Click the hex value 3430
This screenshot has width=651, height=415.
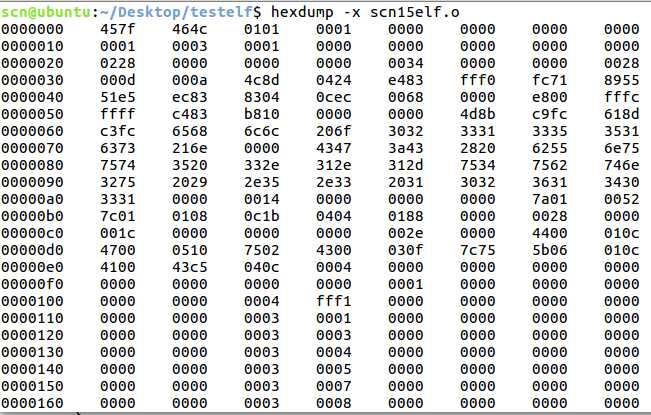(x=622, y=182)
